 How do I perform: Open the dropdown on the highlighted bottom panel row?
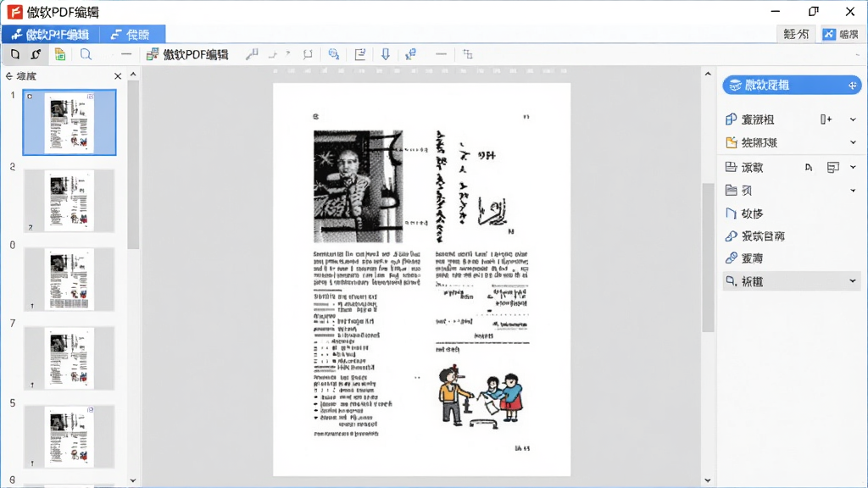pos(853,281)
